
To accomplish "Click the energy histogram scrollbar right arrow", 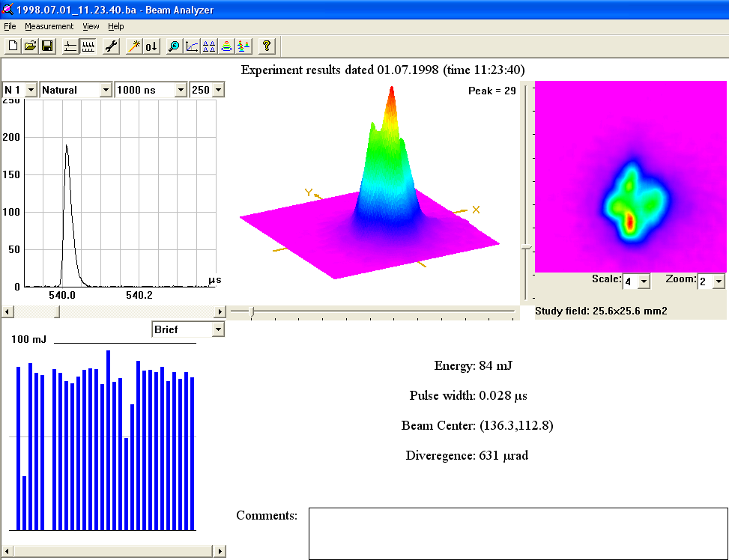I will pos(220,551).
